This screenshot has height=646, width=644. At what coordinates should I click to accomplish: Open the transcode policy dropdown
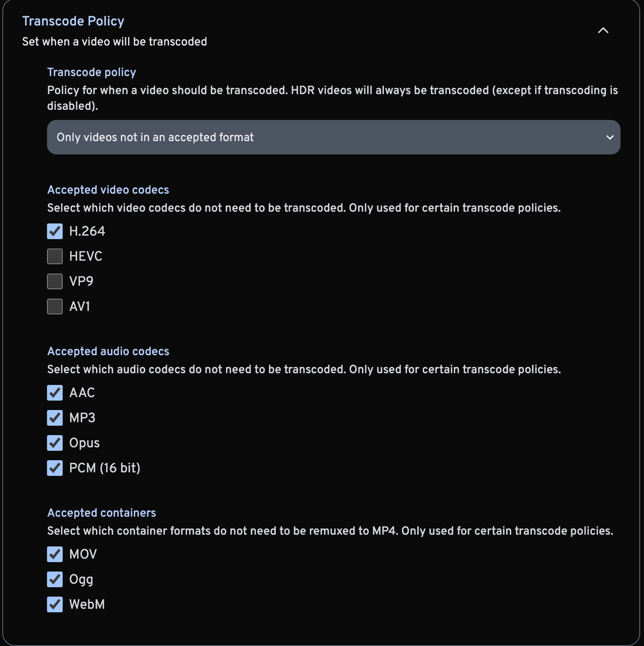[x=333, y=137]
